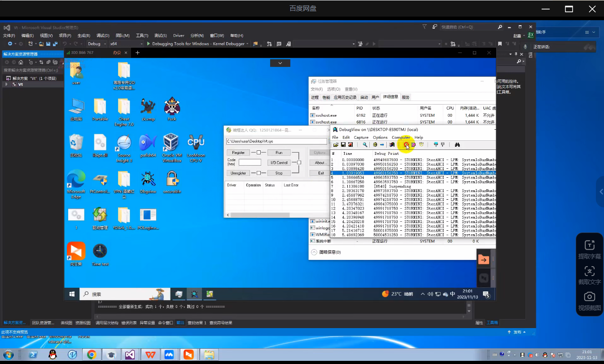Image resolution: width=604 pixels, height=364 pixels.
Task: Click Baidu 截取文字 capture text icon
Action: pyautogui.click(x=589, y=276)
